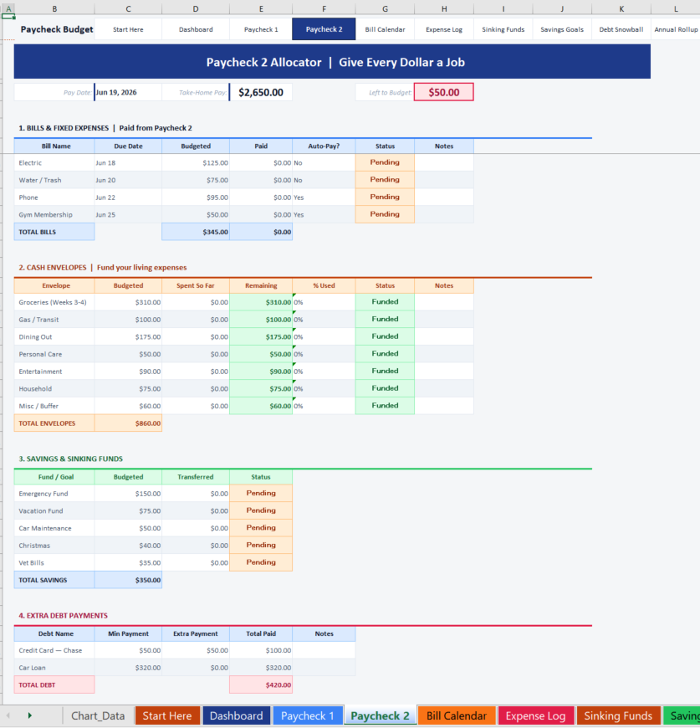
Task: Select the Left to Budget $50.00 cell
Action: pos(444,92)
